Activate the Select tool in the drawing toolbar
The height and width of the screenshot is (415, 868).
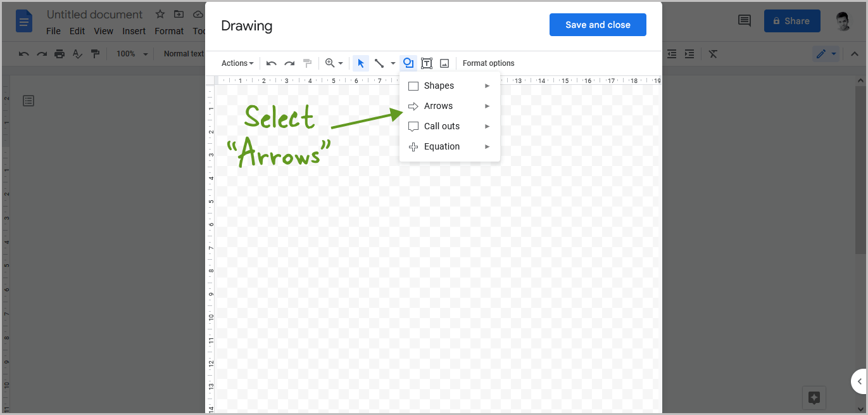tap(360, 63)
